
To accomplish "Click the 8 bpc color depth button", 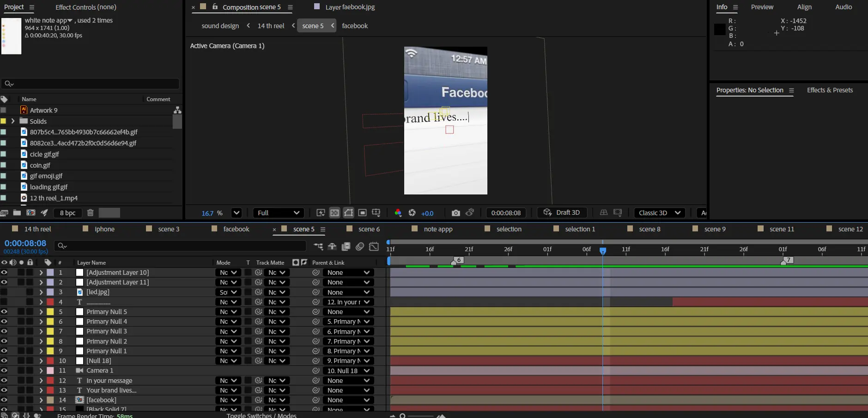I will pyautogui.click(x=67, y=213).
